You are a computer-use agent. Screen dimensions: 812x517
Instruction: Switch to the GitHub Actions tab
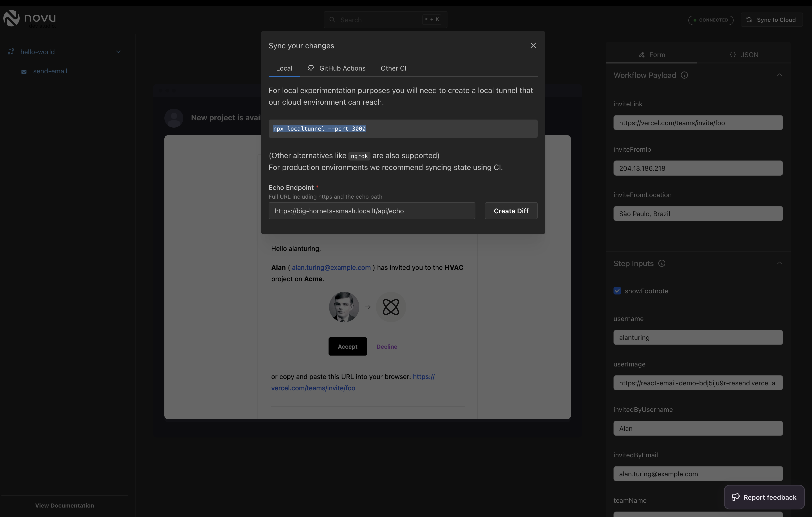337,68
